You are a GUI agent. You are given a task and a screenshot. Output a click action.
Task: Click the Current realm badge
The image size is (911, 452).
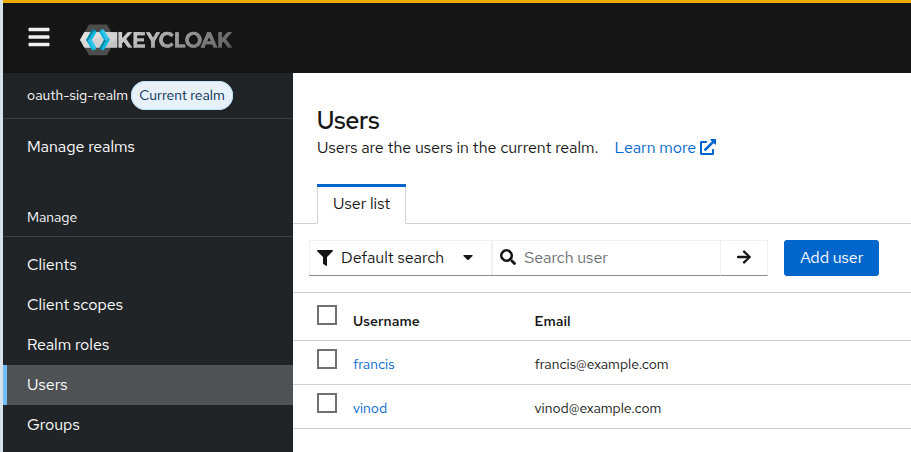click(x=182, y=95)
